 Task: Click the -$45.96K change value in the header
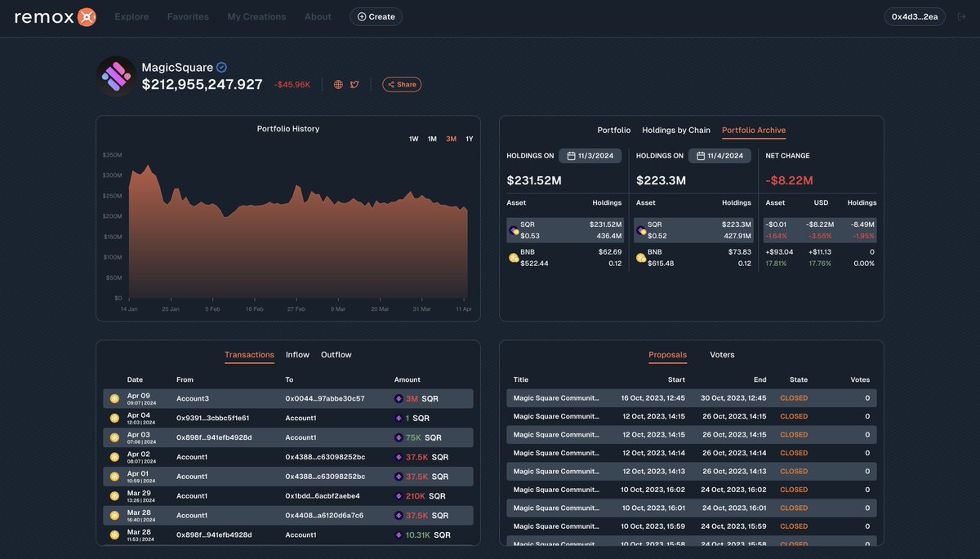292,84
